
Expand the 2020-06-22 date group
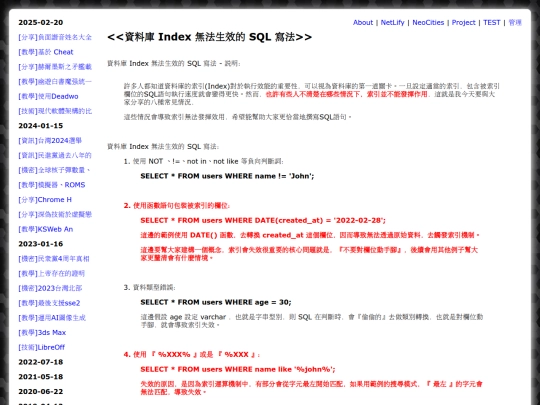coord(41,392)
